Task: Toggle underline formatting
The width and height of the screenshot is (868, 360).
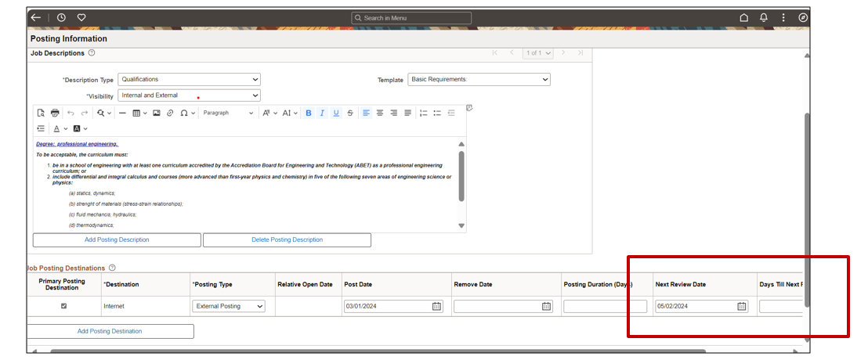Action: 336,113
